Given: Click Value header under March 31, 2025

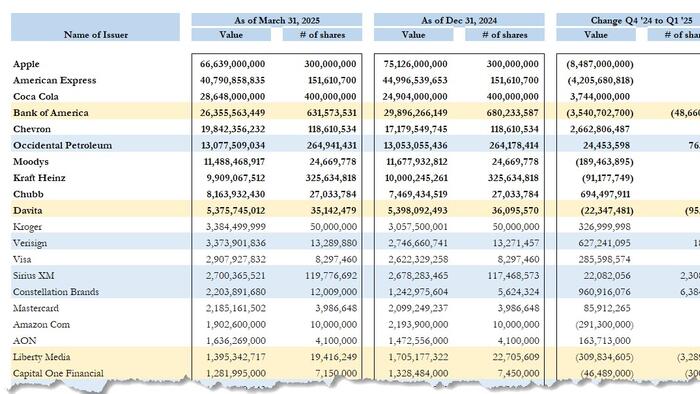Looking at the screenshot, I should 231,35.
